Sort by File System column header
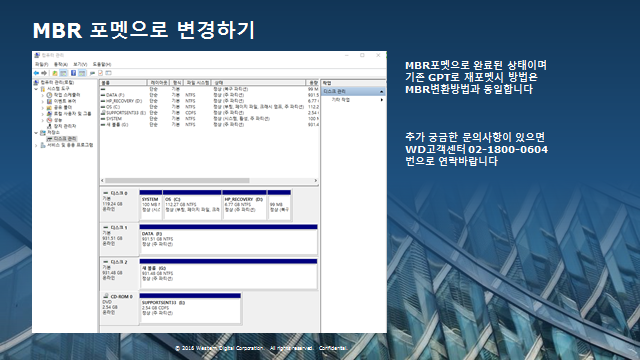Screen dimensions: 640x360 (198, 83)
